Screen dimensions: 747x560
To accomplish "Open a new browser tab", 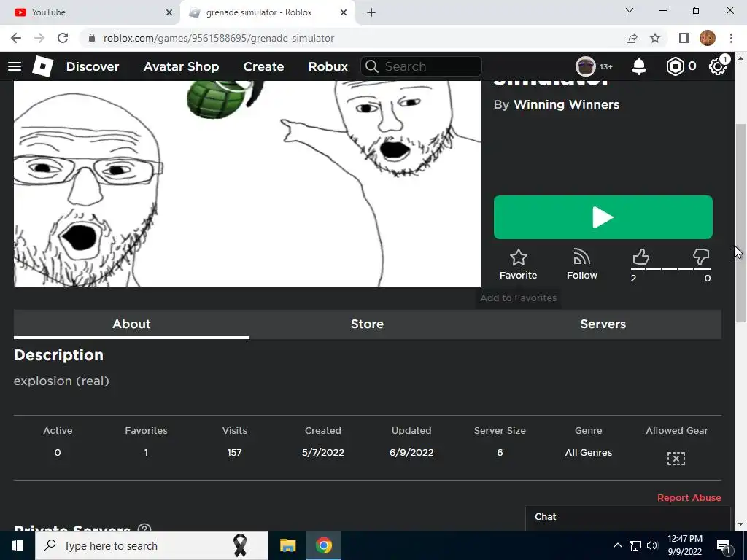I will [371, 12].
